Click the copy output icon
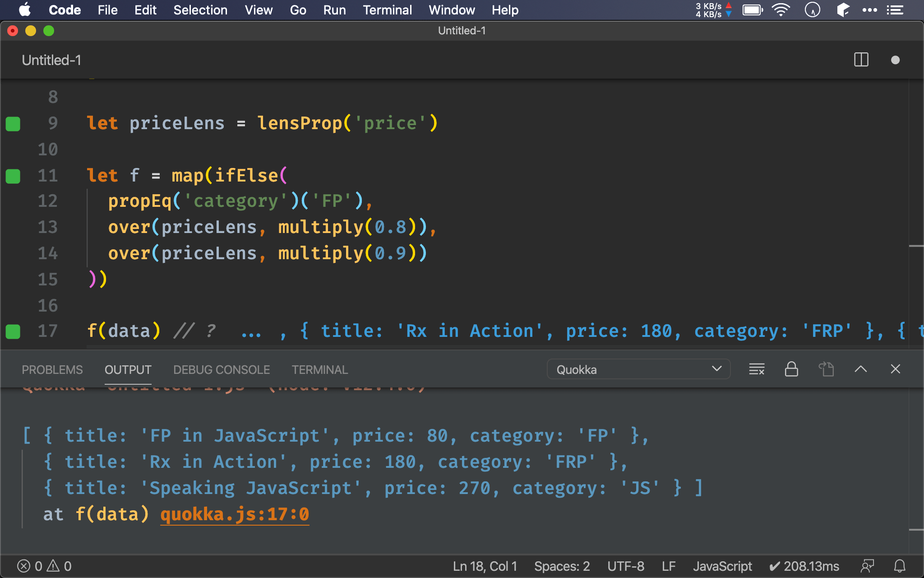This screenshot has width=924, height=578. coord(827,369)
